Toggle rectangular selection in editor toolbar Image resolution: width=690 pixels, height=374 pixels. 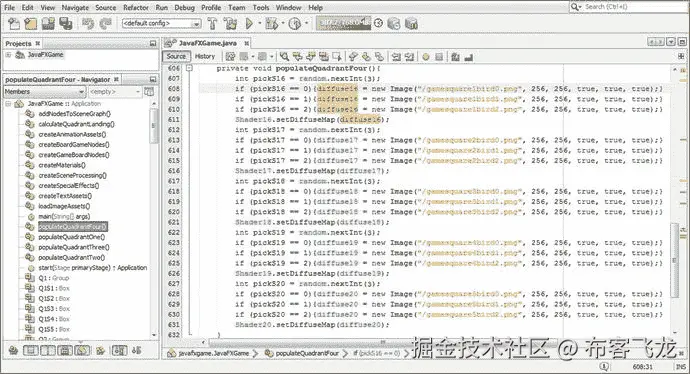click(x=337, y=56)
